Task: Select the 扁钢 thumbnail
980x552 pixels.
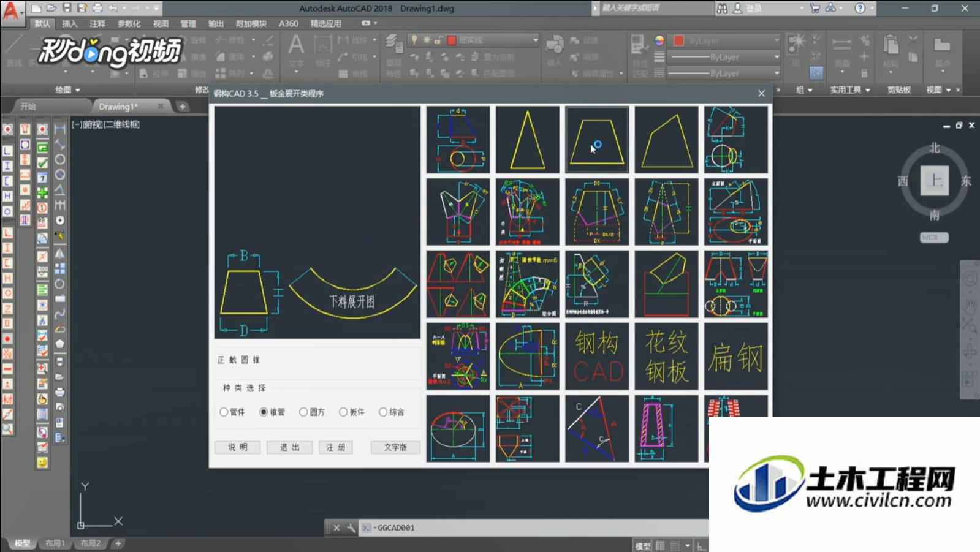Action: [736, 356]
